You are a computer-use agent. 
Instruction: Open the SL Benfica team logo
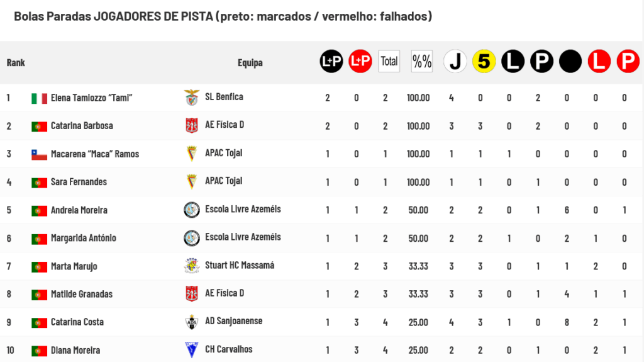tap(191, 98)
